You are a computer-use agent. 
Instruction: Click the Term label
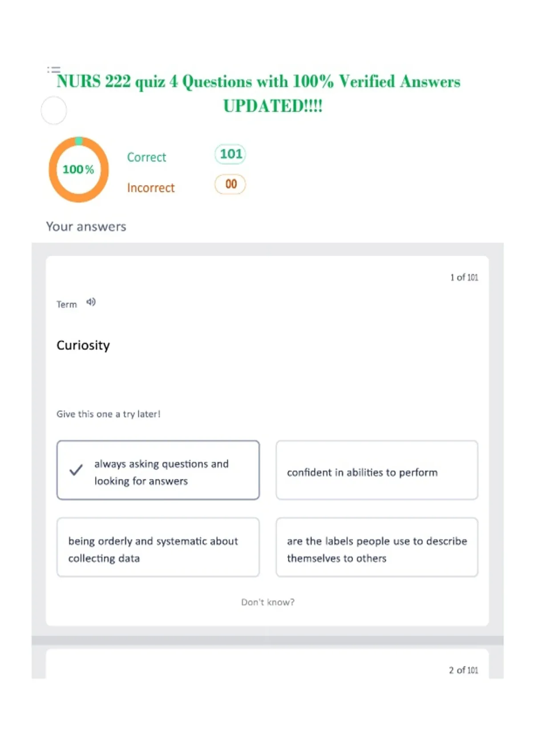(67, 305)
